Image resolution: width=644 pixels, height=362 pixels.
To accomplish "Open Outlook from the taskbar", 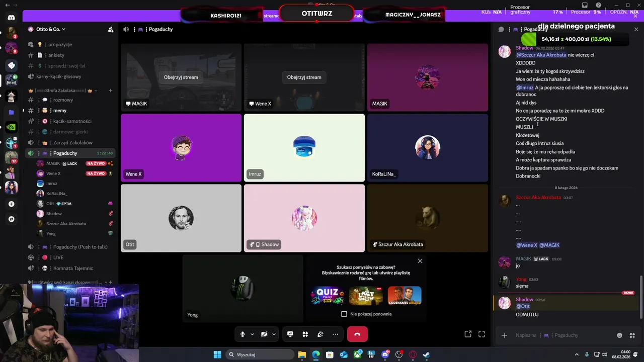I will click(344, 354).
